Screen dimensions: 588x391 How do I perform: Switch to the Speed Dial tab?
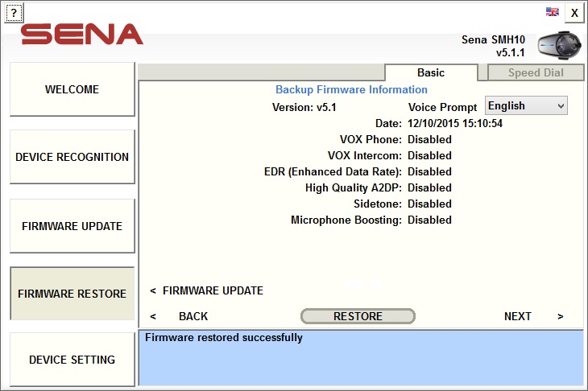[x=536, y=72]
